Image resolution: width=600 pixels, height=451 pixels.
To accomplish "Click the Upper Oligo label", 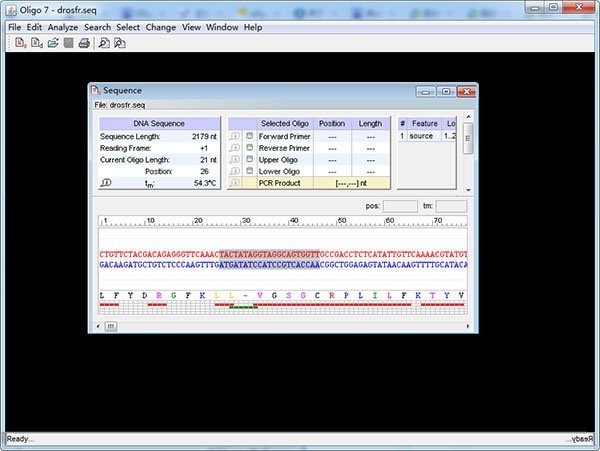I will pyautogui.click(x=278, y=160).
